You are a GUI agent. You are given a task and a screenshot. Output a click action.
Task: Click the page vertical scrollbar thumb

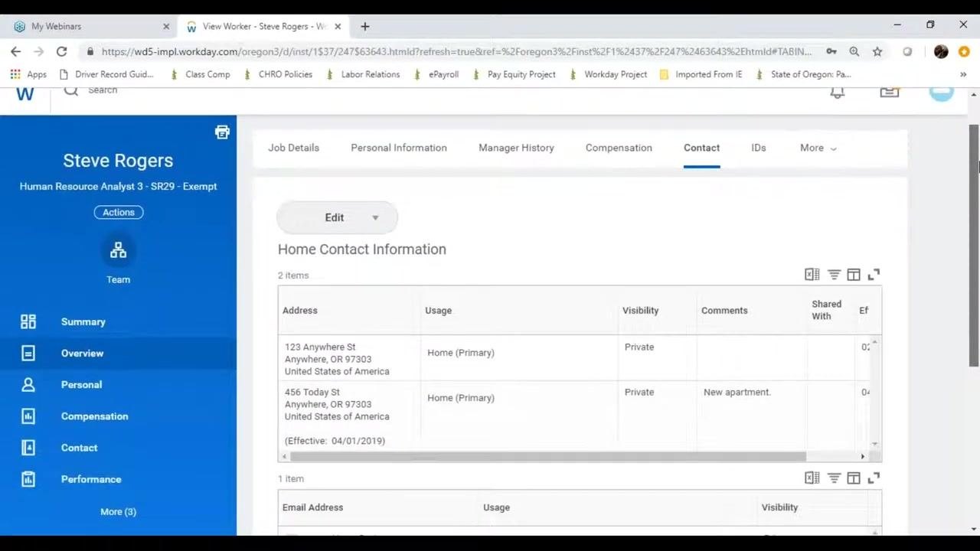pyautogui.click(x=974, y=245)
